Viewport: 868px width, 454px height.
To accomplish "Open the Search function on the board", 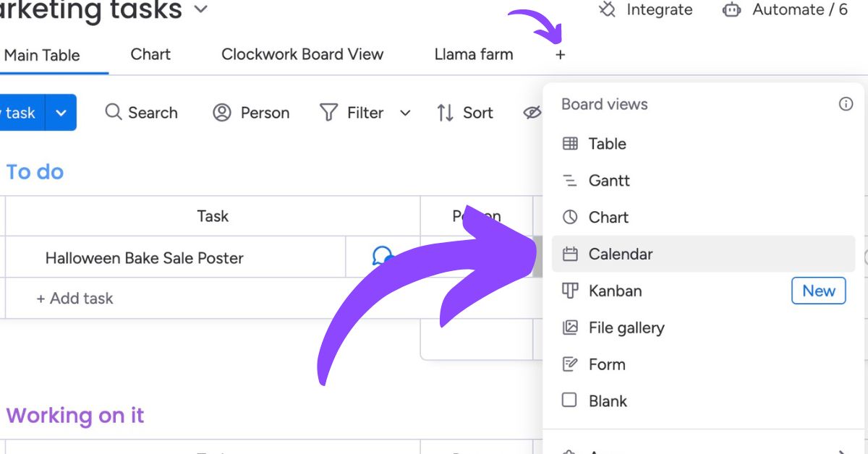I will (x=142, y=112).
